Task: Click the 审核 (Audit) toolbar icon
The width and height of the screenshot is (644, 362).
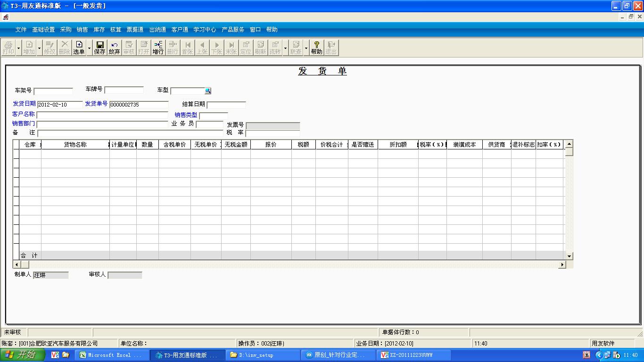Action: tap(129, 48)
